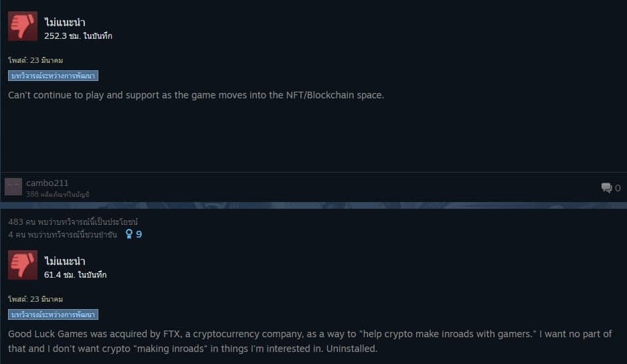Click the award count number 9

[139, 235]
